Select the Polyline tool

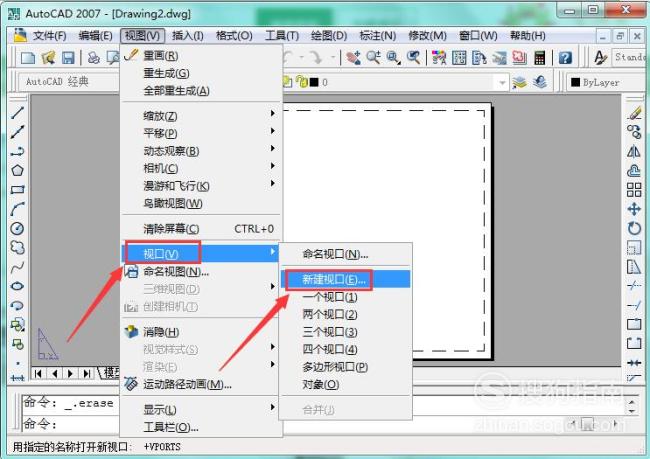pos(17,151)
